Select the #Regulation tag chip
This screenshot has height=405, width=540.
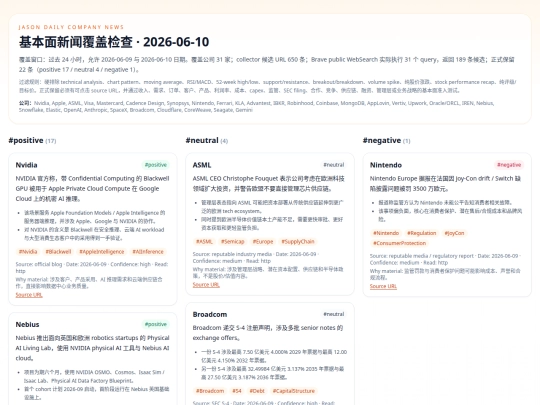coord(422,233)
